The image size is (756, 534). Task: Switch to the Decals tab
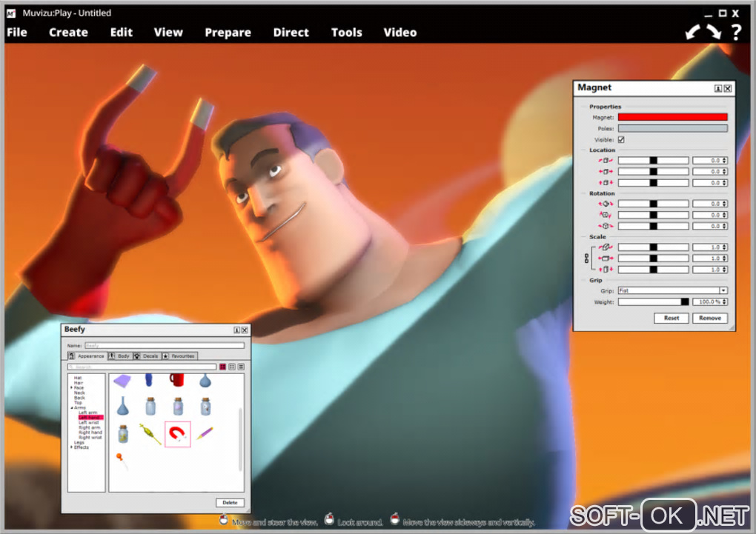pyautogui.click(x=147, y=356)
